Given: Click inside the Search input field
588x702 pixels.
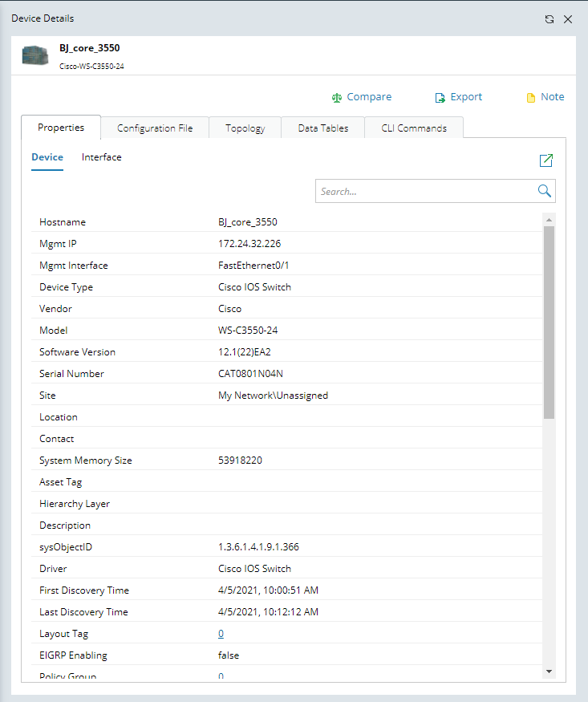Looking at the screenshot, I should 425,191.
